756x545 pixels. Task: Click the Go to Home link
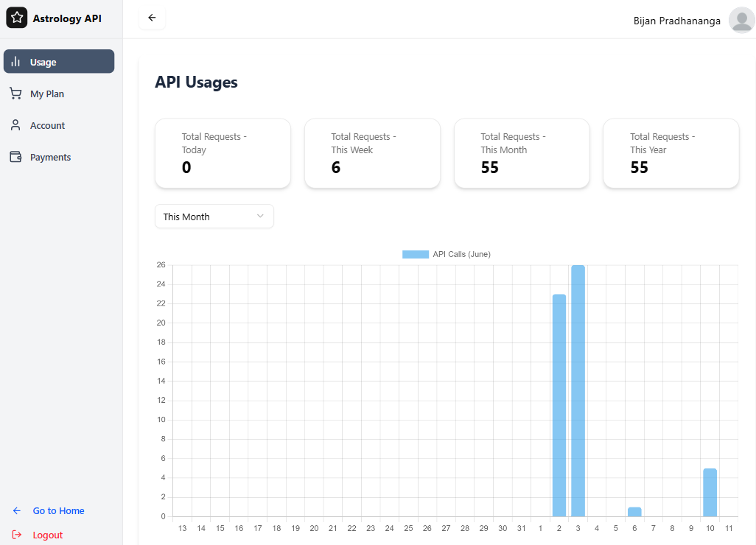point(58,510)
